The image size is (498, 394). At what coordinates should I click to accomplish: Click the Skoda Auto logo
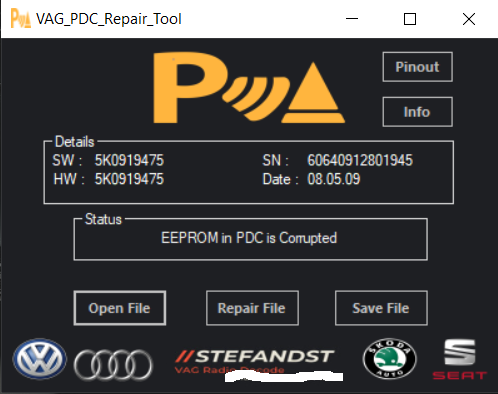pyautogui.click(x=389, y=359)
